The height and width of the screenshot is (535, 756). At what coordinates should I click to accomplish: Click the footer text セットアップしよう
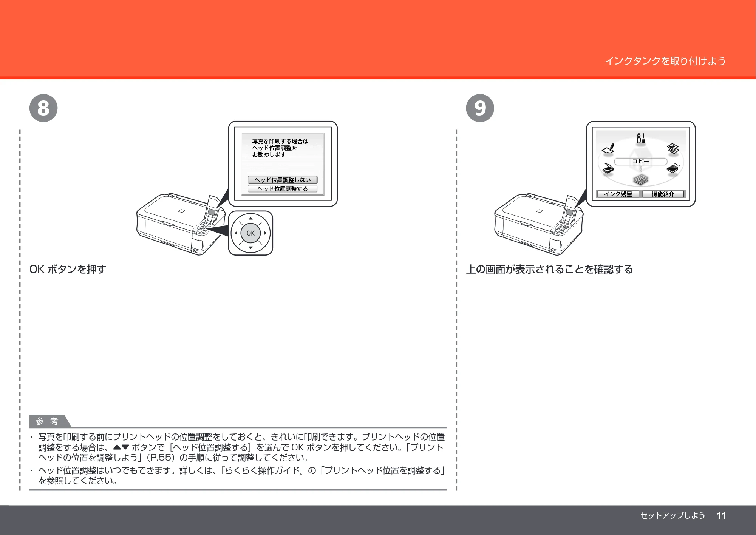pyautogui.click(x=673, y=515)
